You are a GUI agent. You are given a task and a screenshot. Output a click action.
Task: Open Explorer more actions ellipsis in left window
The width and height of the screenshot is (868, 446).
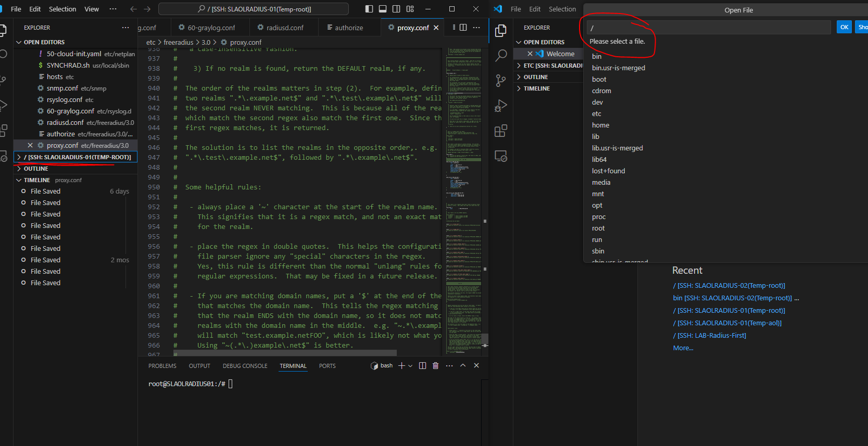(125, 28)
